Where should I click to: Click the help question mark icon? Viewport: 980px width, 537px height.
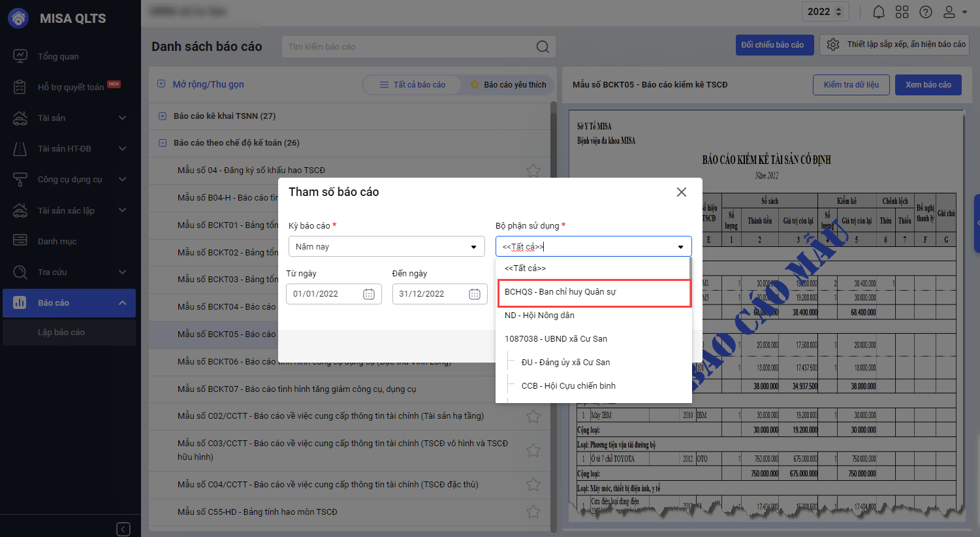tap(925, 12)
